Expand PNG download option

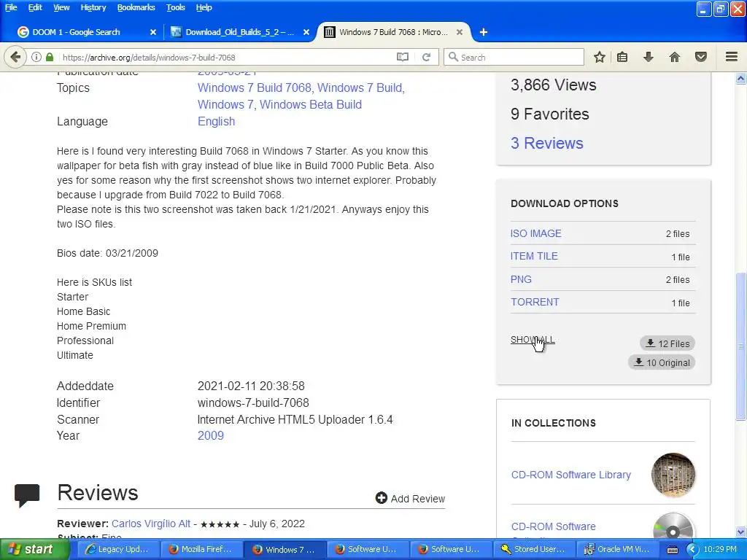coord(521,279)
